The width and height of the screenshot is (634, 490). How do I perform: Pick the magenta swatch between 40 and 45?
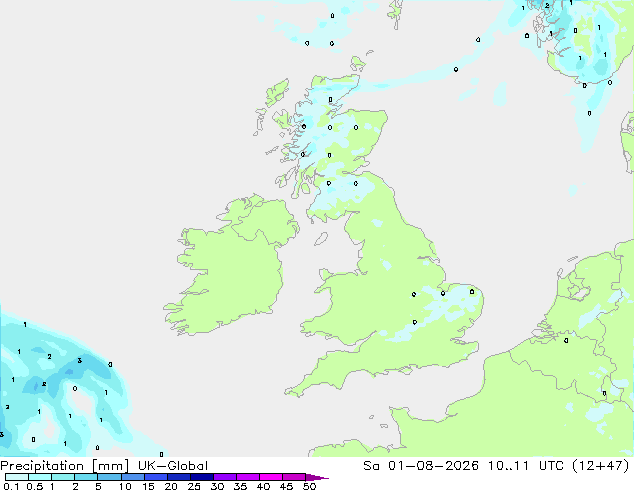271,477
